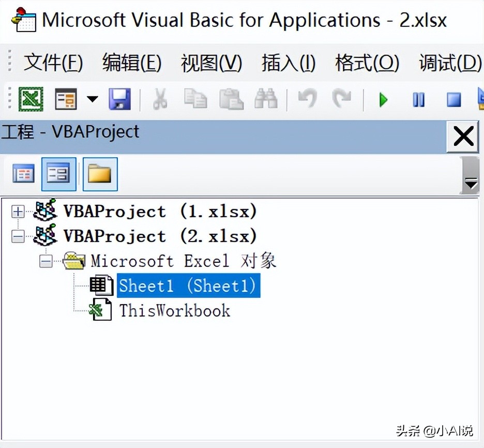Open the 编辑(E) menu
484x448 pixels.
tap(132, 63)
